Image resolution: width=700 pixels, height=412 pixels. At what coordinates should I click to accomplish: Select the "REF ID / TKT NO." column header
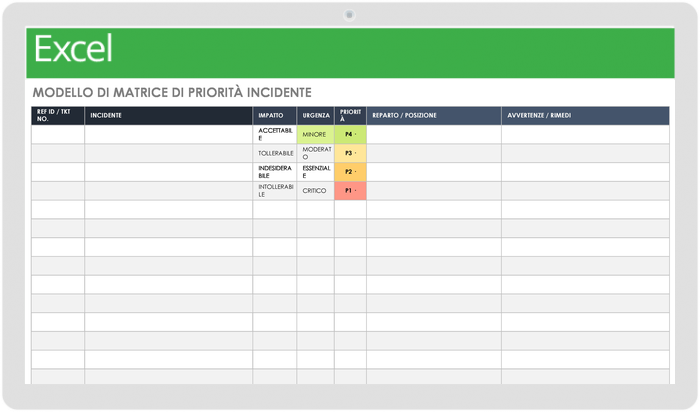pos(58,115)
